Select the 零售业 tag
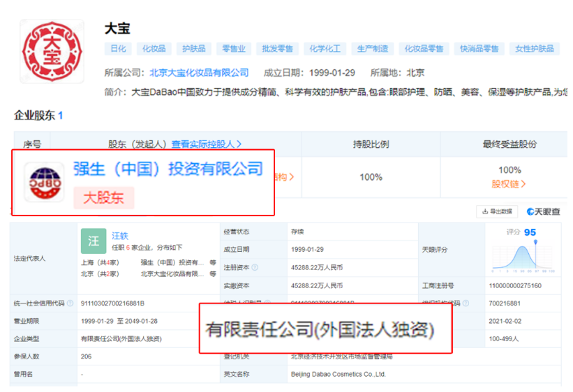 (x=234, y=49)
